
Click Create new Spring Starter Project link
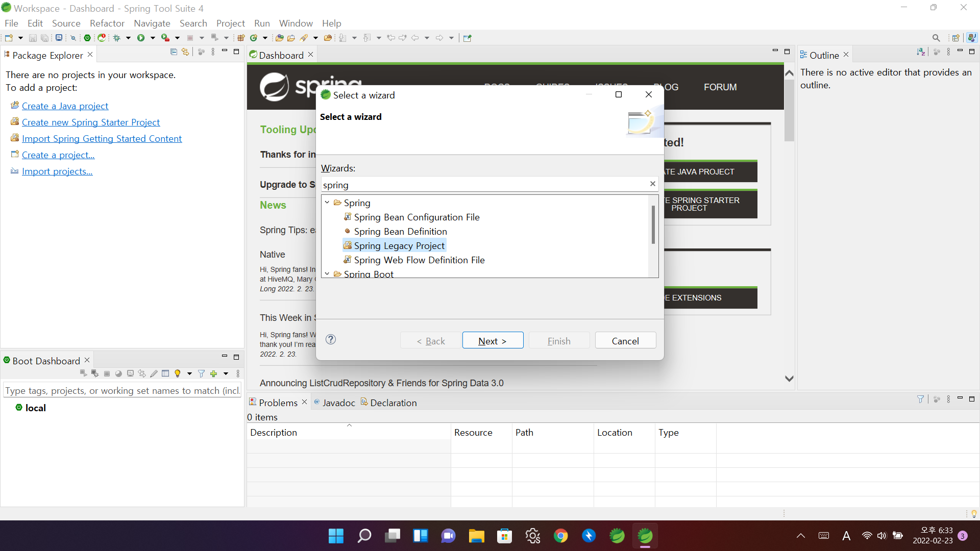coord(91,122)
